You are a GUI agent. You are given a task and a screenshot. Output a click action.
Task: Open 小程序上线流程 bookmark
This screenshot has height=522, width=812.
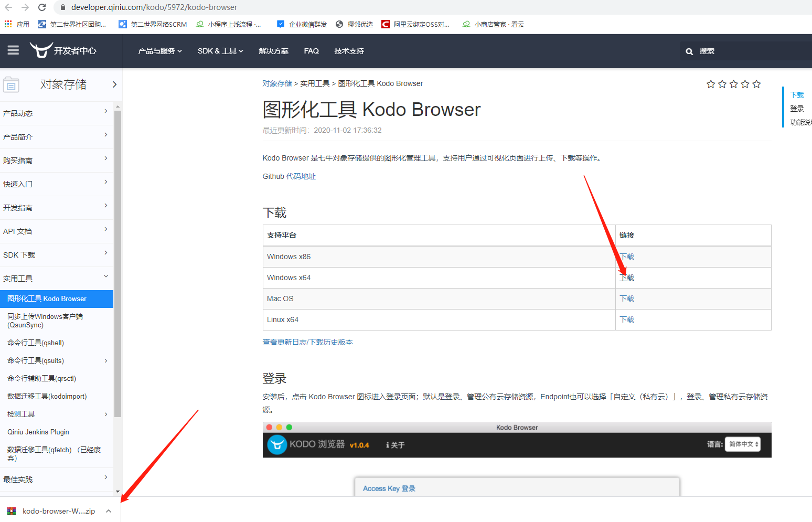coord(228,24)
